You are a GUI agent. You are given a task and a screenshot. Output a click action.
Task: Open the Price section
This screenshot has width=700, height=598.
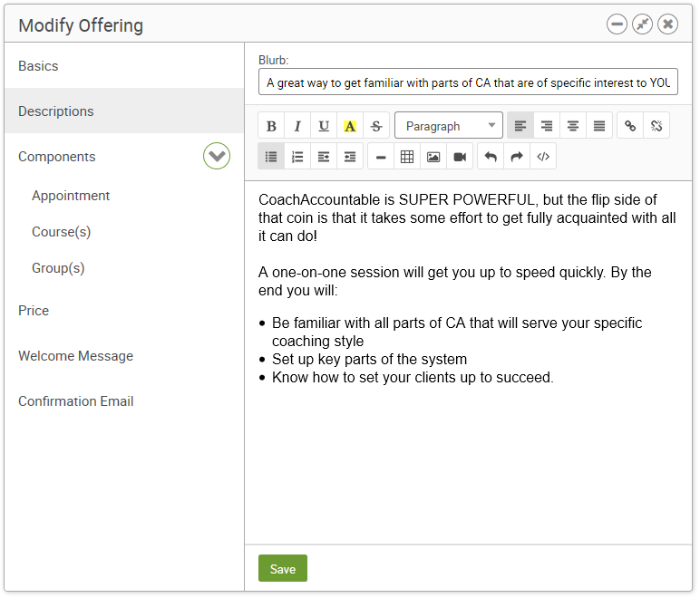pos(124,311)
